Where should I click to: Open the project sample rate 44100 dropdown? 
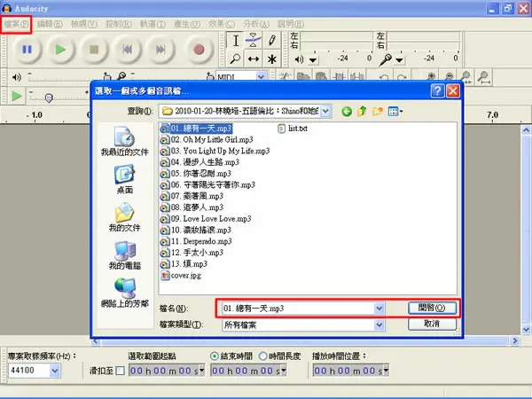click(x=55, y=371)
